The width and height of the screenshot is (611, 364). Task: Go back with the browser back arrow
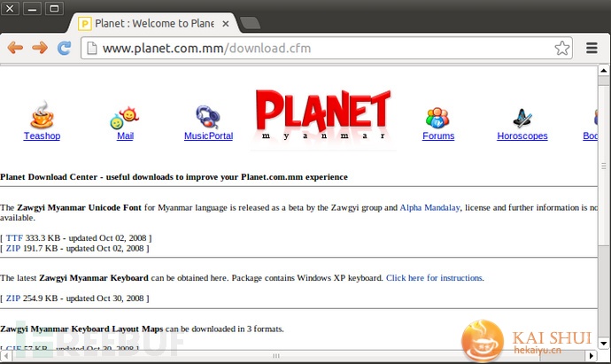tap(15, 48)
